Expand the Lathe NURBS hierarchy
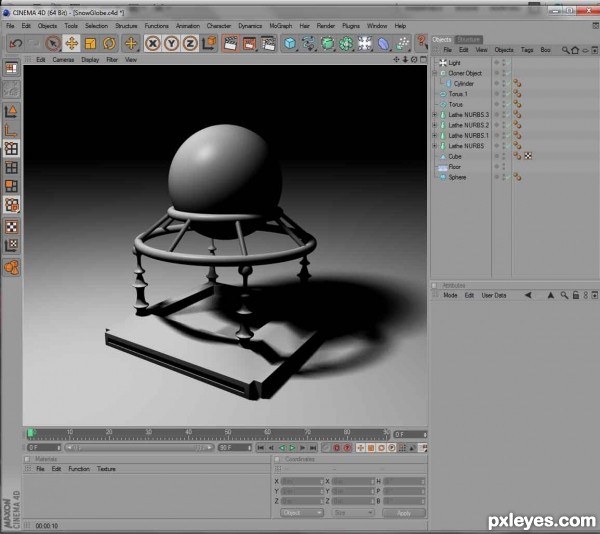Viewport: 600px width, 534px height. click(435, 146)
